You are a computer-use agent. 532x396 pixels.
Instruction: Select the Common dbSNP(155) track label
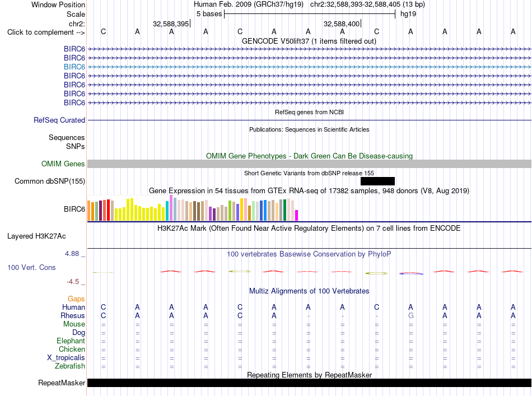(x=50, y=181)
